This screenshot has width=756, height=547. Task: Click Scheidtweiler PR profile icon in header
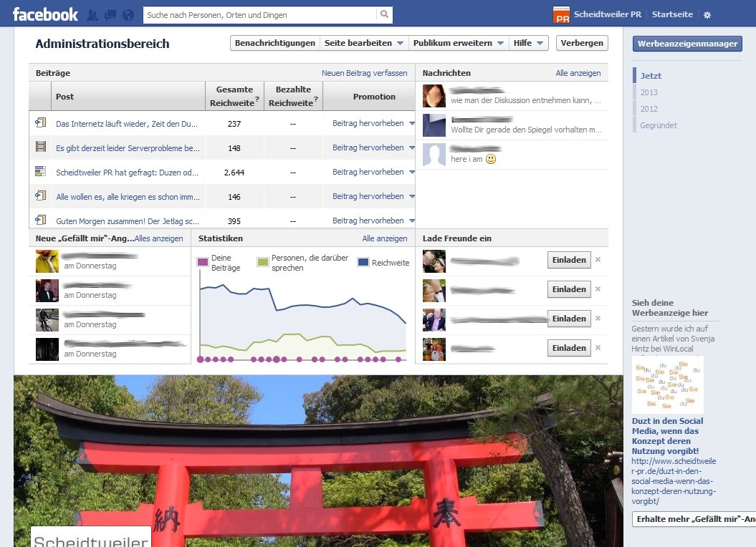point(561,14)
